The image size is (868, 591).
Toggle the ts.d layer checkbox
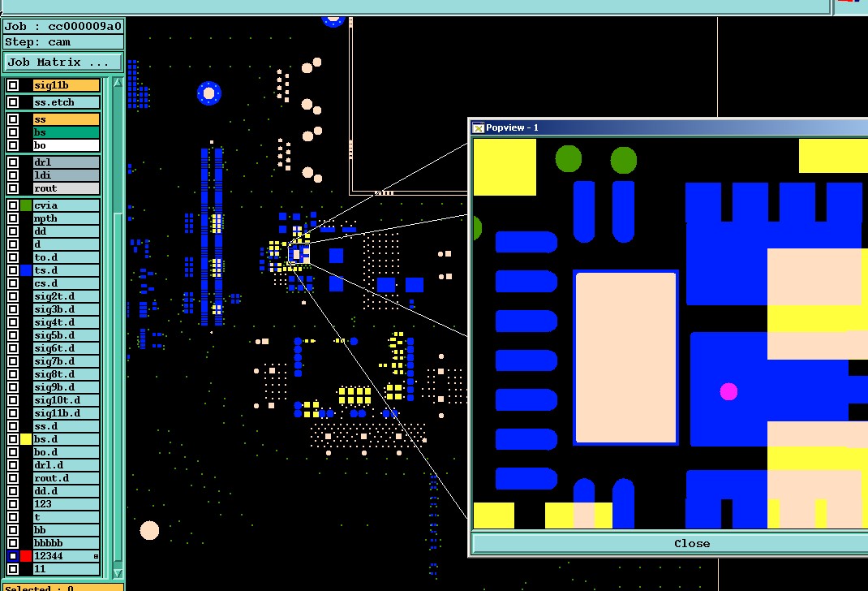point(13,270)
